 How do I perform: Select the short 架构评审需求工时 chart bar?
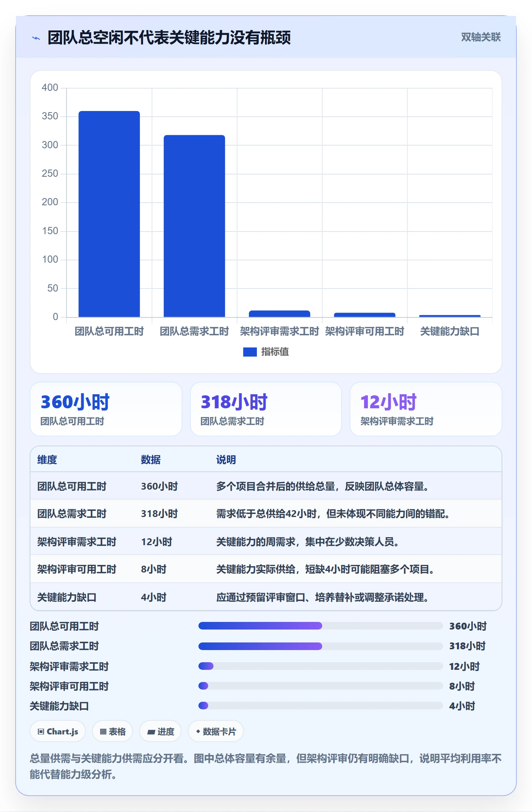pyautogui.click(x=279, y=314)
